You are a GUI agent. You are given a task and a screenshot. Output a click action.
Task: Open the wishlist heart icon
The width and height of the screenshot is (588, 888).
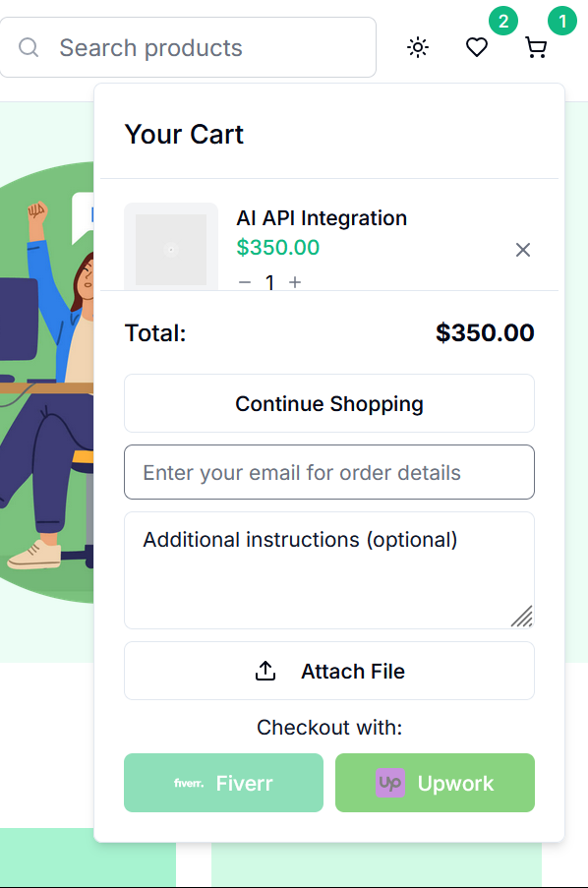(x=477, y=47)
